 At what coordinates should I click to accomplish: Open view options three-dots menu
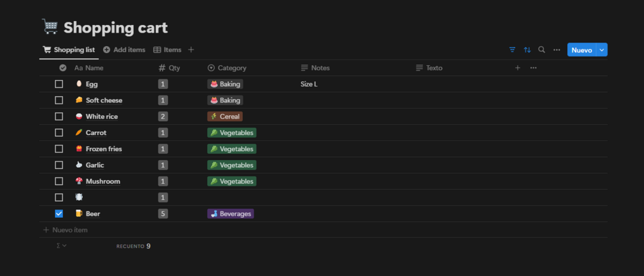[556, 50]
